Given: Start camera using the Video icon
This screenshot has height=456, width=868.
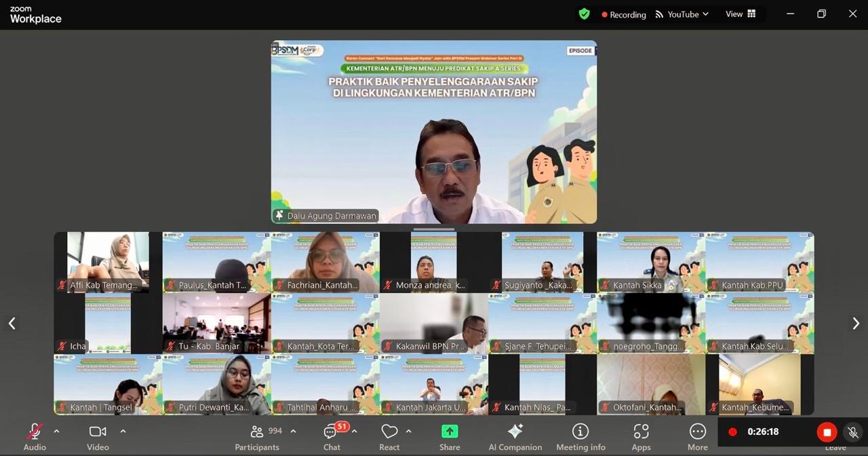Looking at the screenshot, I should [98, 432].
